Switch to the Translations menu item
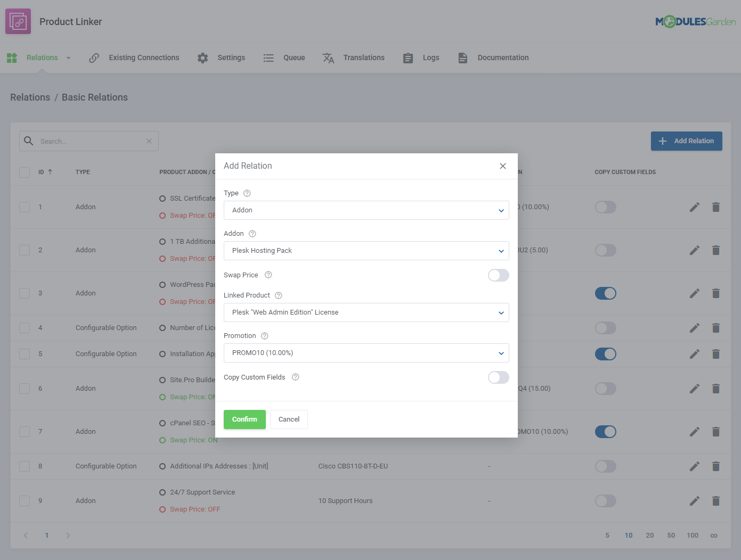The image size is (741, 560). (364, 57)
